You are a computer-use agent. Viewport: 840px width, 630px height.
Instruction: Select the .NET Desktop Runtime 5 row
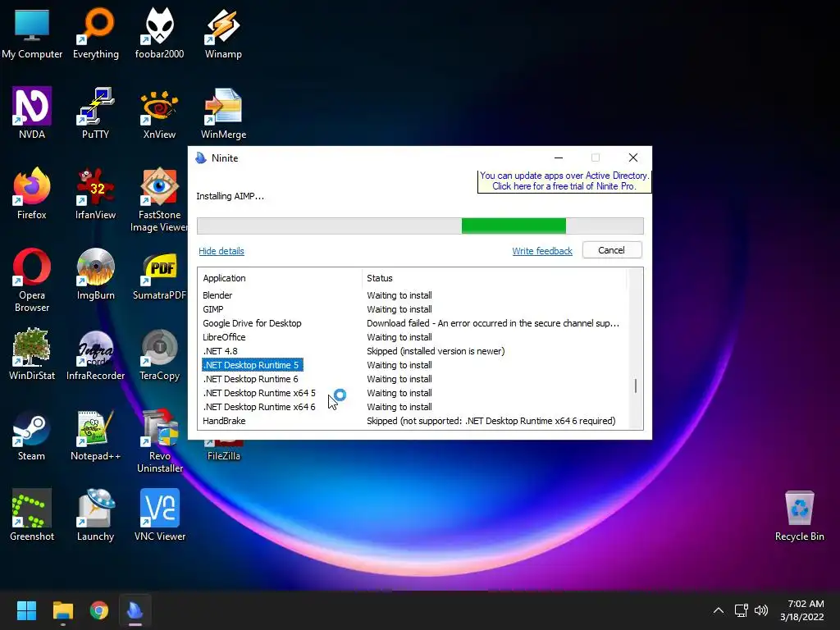coord(413,365)
